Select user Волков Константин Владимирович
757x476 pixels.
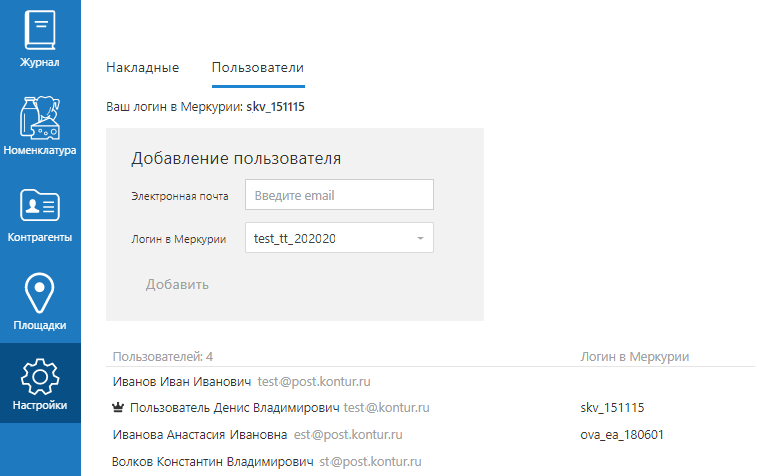[212, 462]
